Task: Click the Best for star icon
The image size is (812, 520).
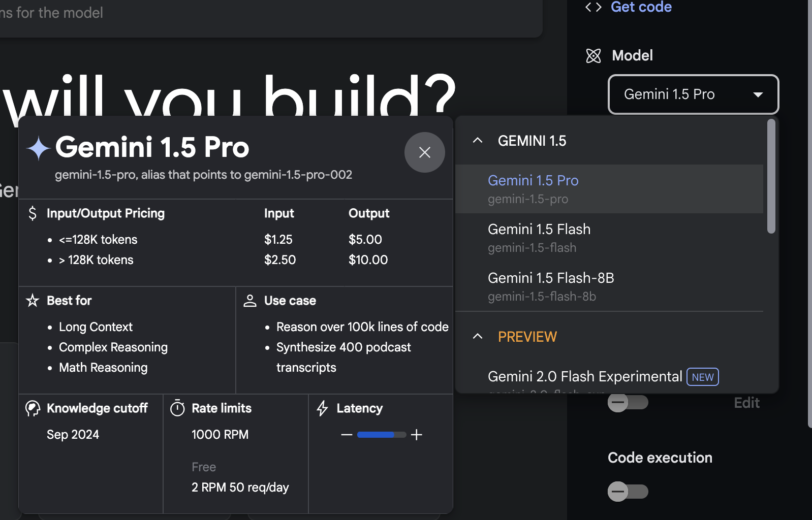Action: tap(33, 301)
